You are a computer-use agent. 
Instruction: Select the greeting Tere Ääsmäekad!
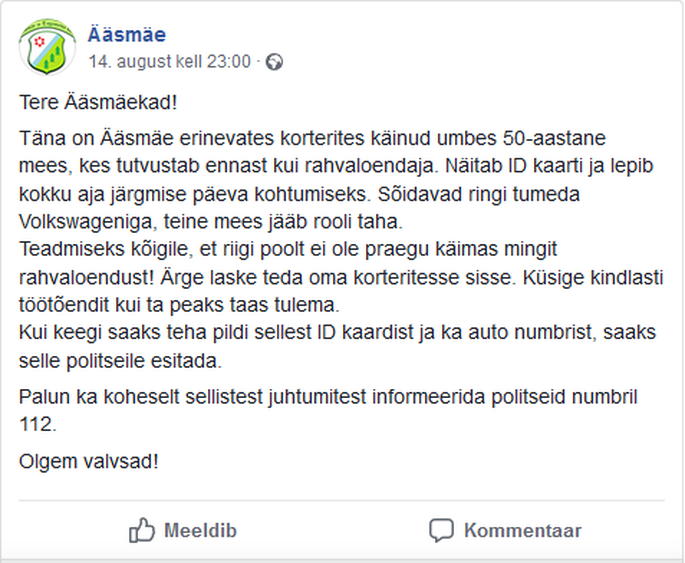98,103
